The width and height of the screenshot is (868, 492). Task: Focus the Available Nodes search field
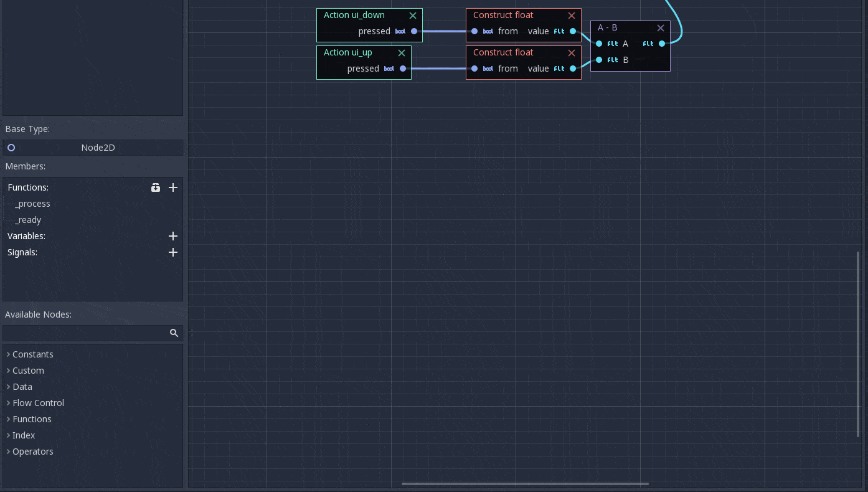click(85, 333)
